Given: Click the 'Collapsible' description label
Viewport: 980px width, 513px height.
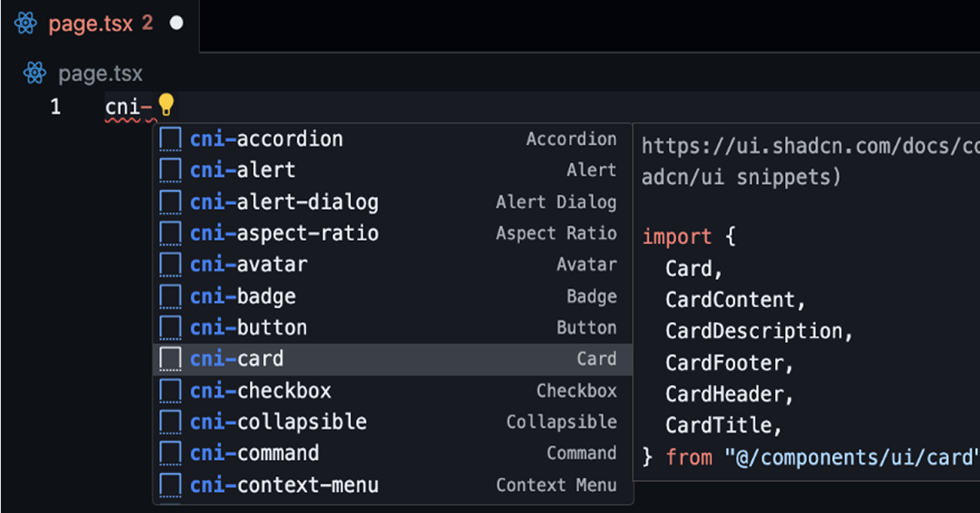Looking at the screenshot, I should click(x=561, y=422).
